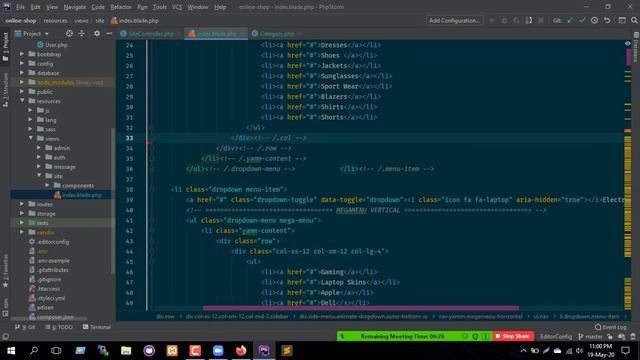Select the .env.example file
640x360 pixels.
pyautogui.click(x=49, y=260)
